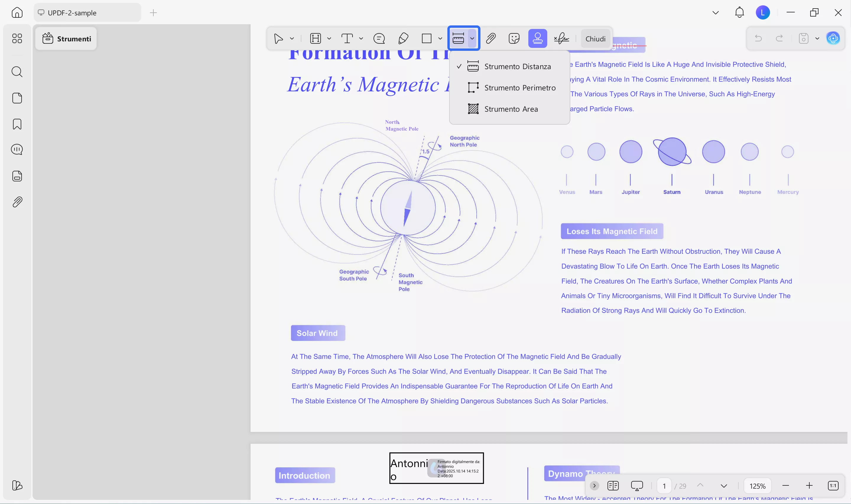Click the comment note tool icon
851x504 pixels.
tap(379, 38)
